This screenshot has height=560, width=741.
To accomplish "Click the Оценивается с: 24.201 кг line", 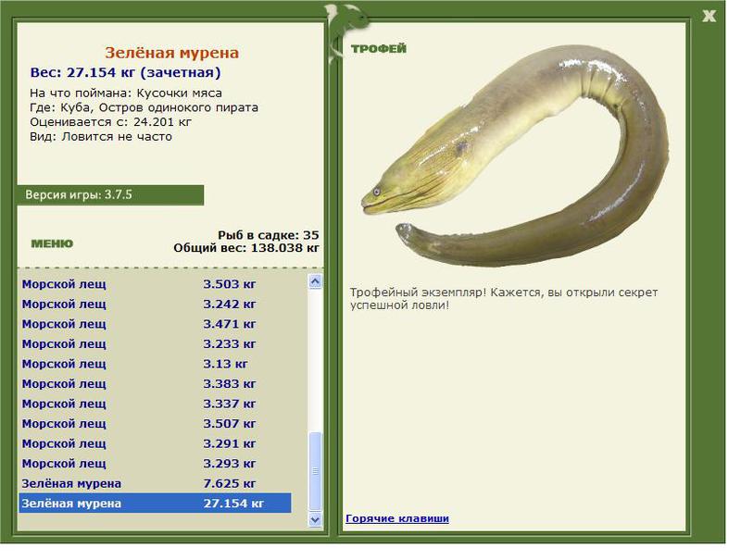I will pos(110,122).
